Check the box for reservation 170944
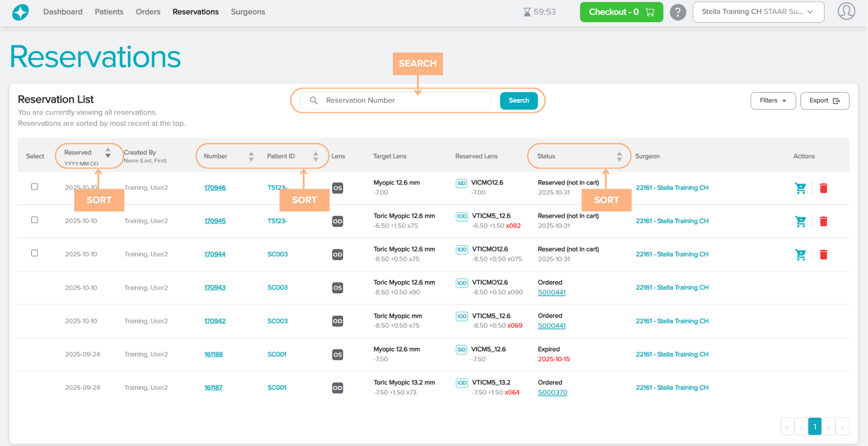 [34, 253]
